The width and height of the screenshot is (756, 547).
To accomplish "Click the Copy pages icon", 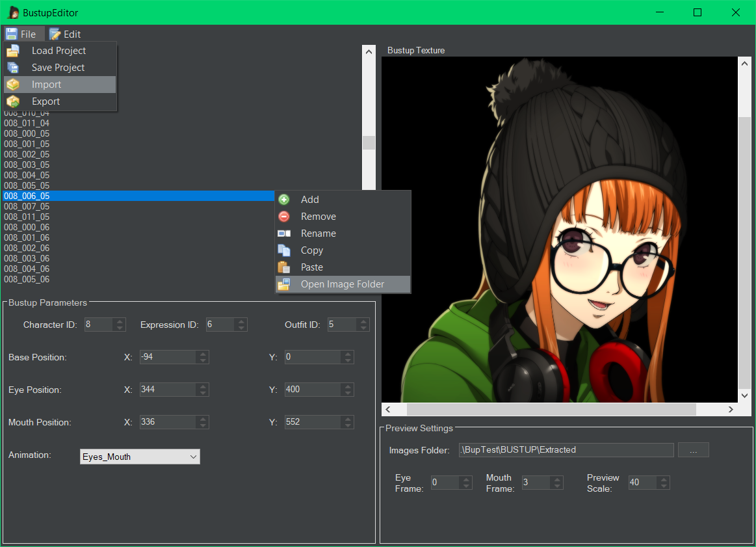I will (x=284, y=250).
